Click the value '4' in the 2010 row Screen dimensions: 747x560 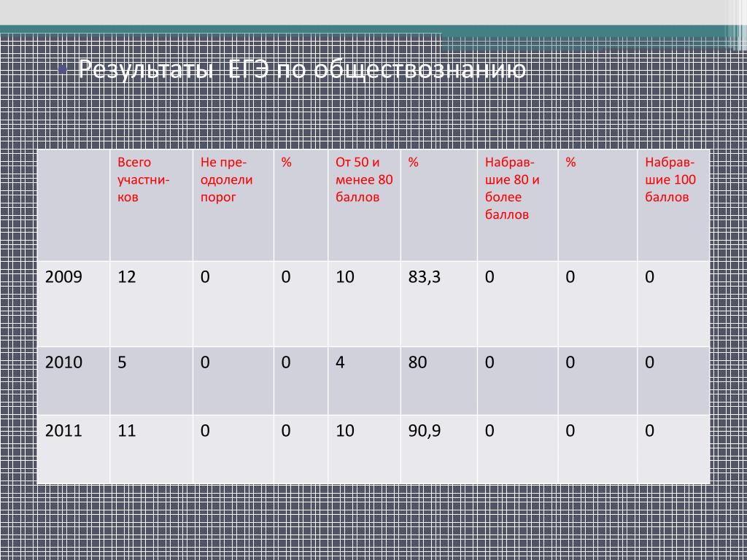[340, 363]
